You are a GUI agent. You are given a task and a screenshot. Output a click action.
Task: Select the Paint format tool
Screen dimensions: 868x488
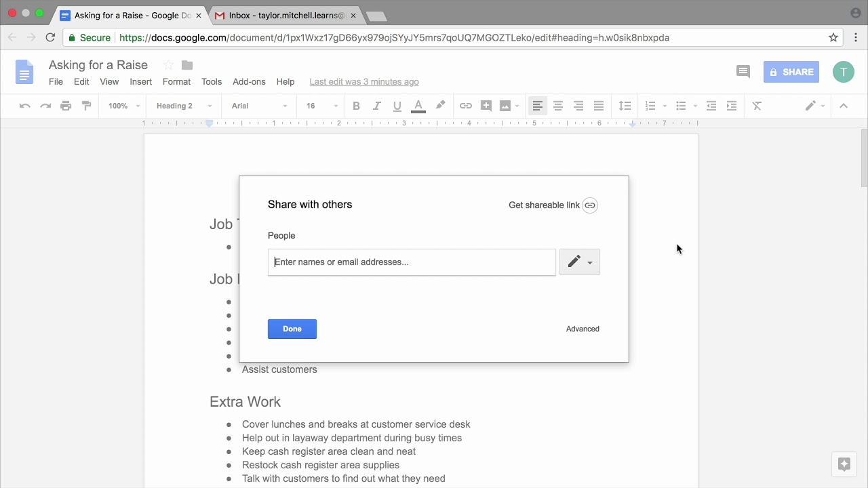[86, 106]
